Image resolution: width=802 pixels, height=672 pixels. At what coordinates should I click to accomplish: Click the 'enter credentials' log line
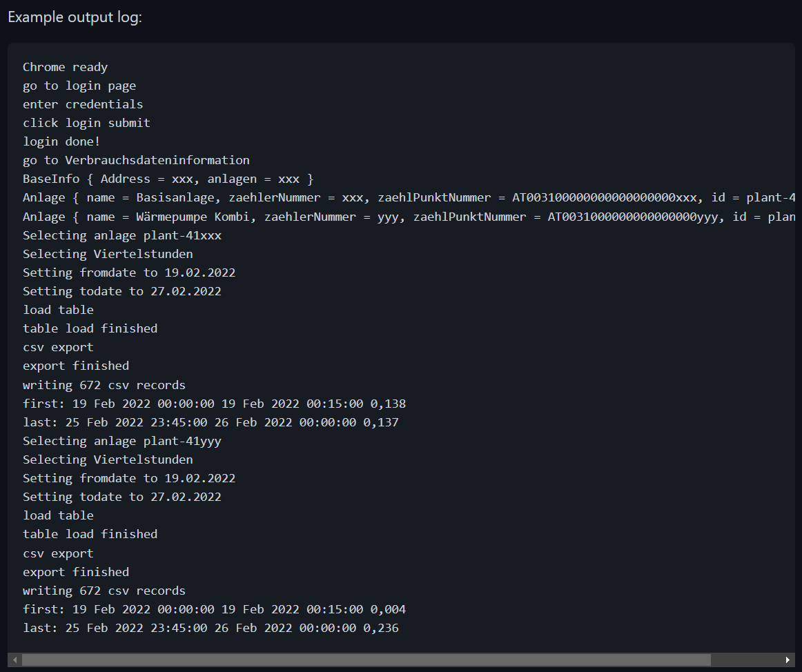[83, 104]
